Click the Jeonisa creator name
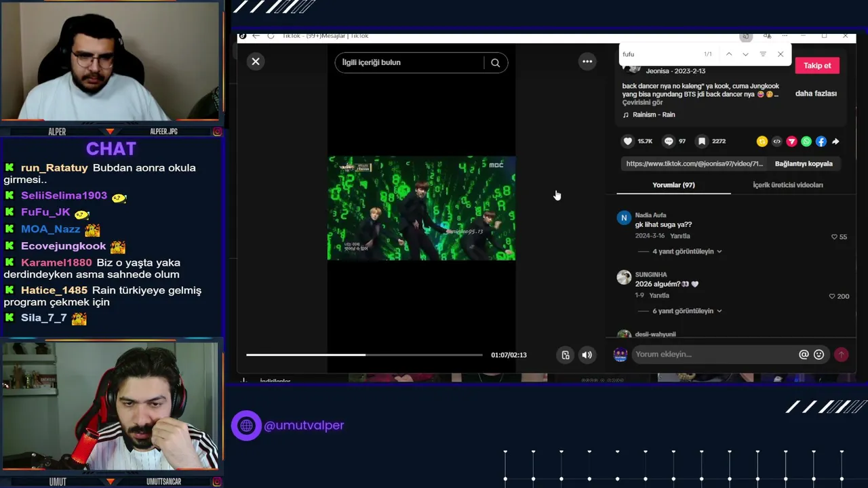Screen dimensions: 868x488 click(x=657, y=71)
